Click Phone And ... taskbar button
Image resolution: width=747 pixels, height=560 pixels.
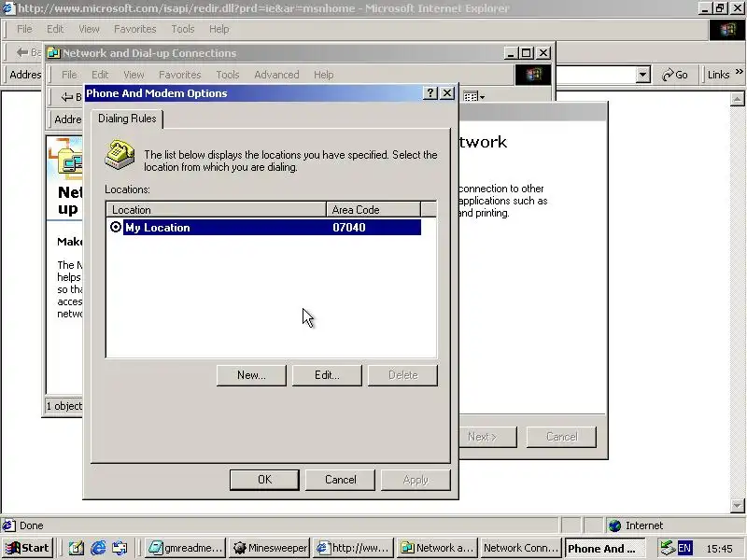(x=605, y=548)
